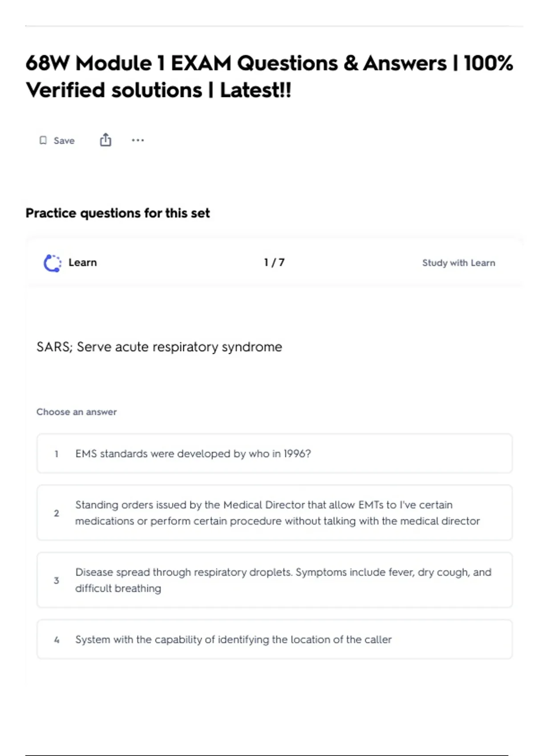Viewport: 534px width, 756px height.
Task: Click number 3 badge of the Disease answer
Action: (57, 580)
